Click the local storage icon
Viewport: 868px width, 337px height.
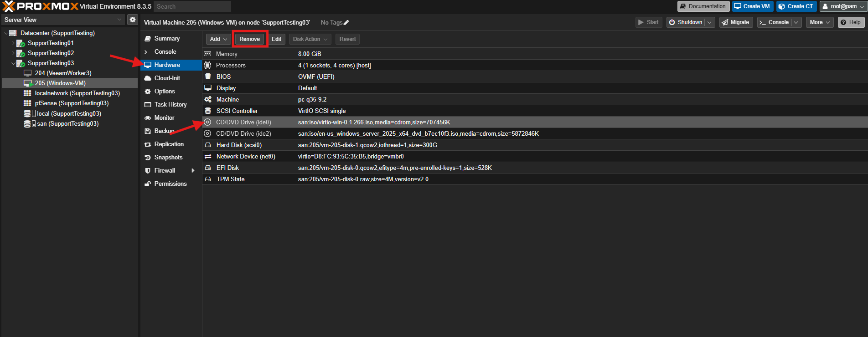pos(30,113)
